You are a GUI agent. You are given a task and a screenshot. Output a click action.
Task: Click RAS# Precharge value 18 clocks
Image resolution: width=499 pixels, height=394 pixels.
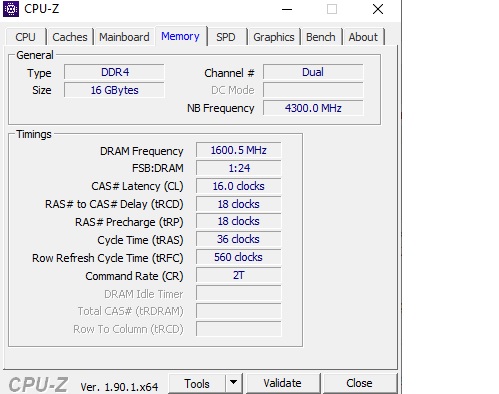(239, 222)
